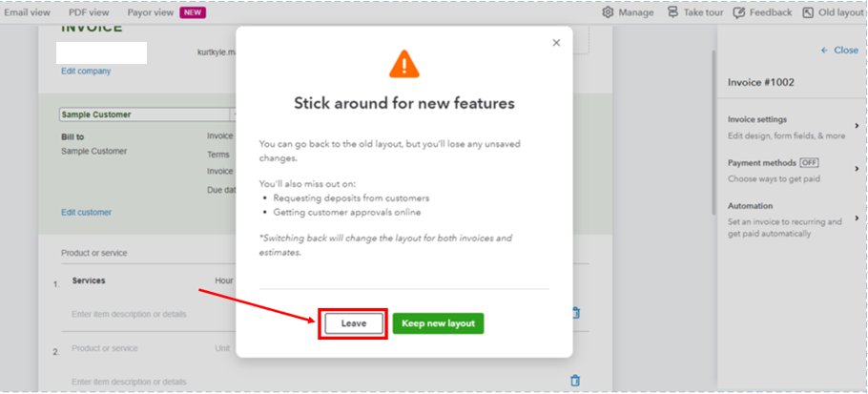Click the Feedback icon

pyautogui.click(x=739, y=12)
